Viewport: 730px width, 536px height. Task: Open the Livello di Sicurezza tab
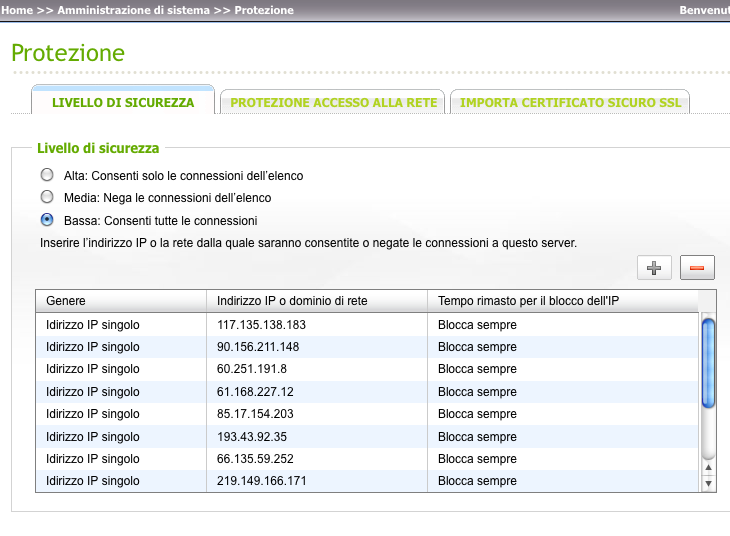(x=123, y=102)
